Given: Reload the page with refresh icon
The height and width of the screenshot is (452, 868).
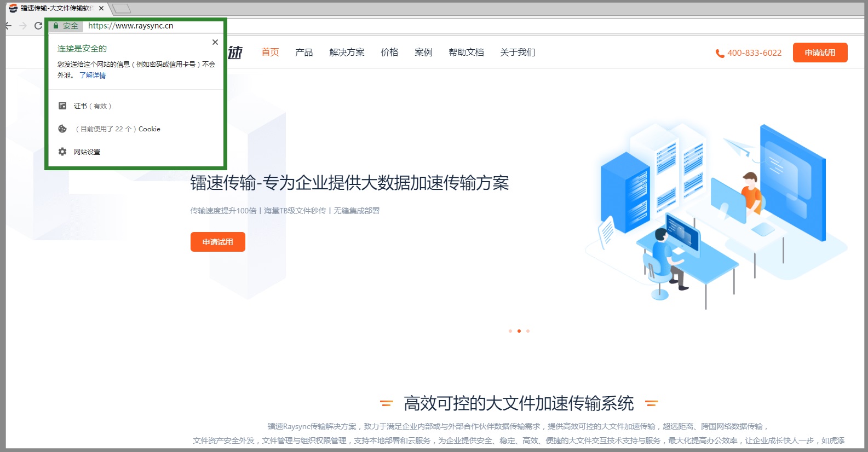Looking at the screenshot, I should tap(38, 26).
